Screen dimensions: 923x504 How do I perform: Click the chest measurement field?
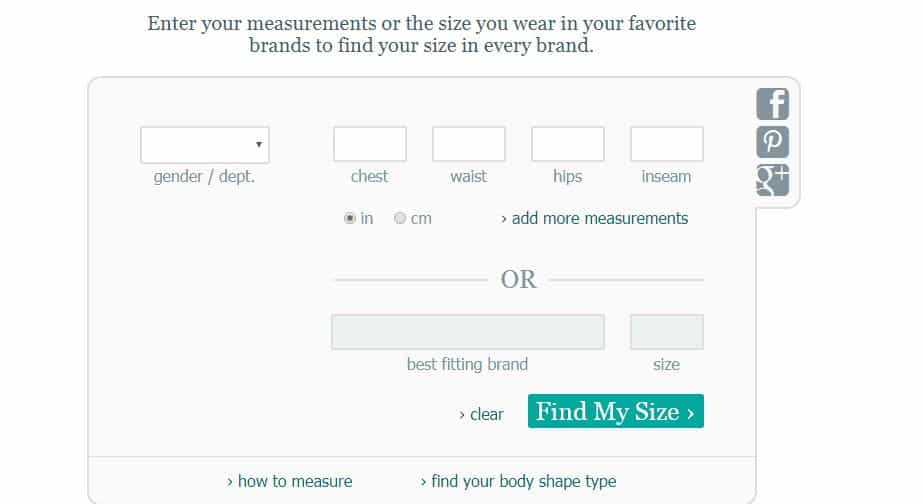click(370, 144)
